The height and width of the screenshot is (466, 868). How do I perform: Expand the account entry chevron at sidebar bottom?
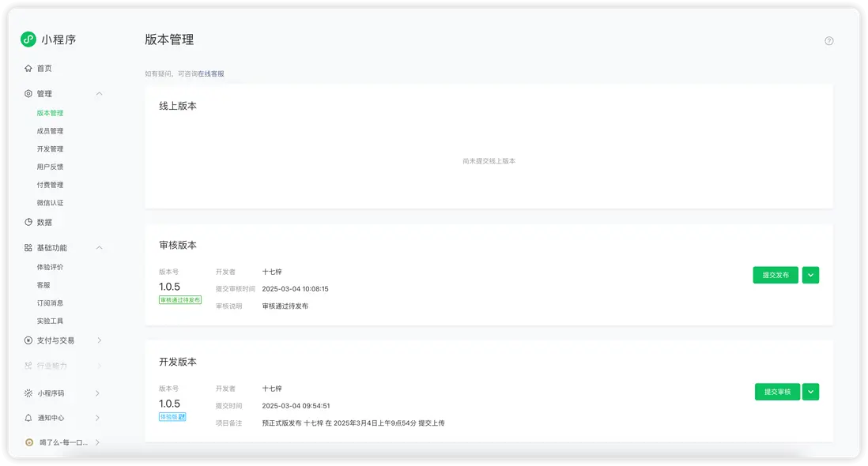(x=97, y=442)
